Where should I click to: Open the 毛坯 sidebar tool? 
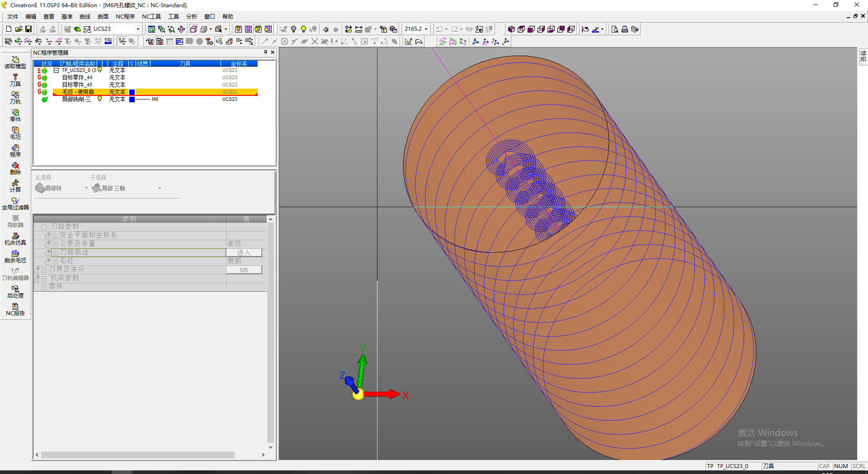click(15, 133)
